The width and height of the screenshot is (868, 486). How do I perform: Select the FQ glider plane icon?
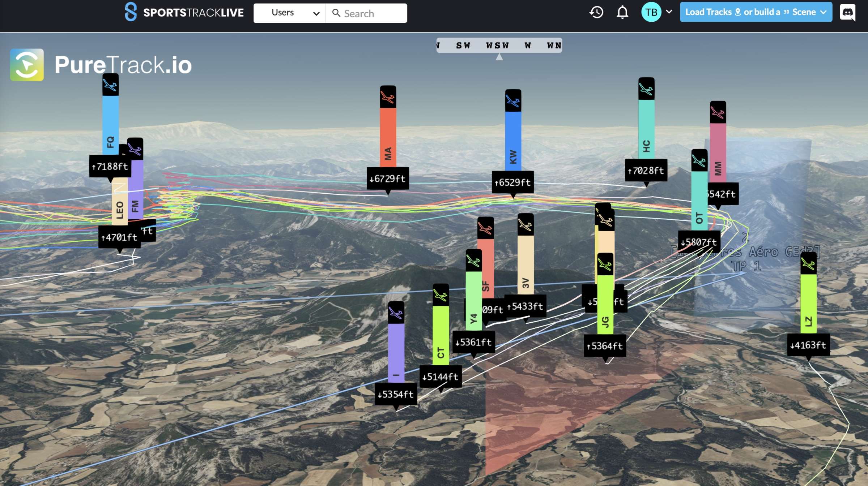coord(110,85)
